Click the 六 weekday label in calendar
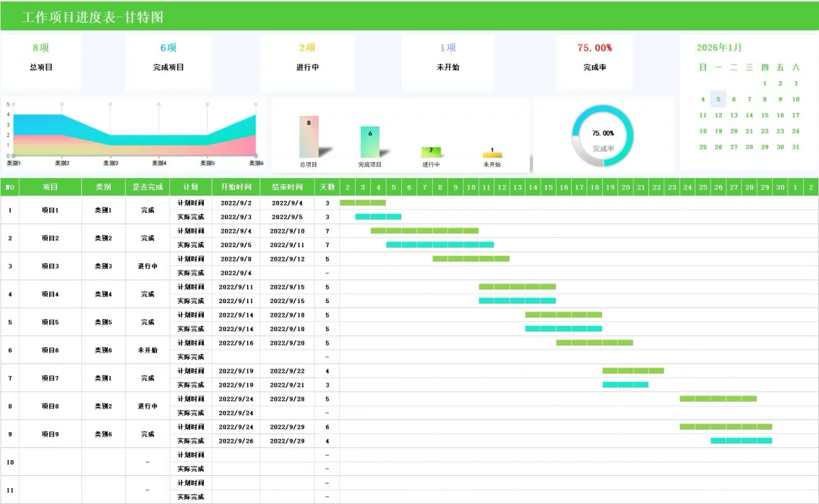The width and height of the screenshot is (819, 504). pyautogui.click(x=795, y=67)
